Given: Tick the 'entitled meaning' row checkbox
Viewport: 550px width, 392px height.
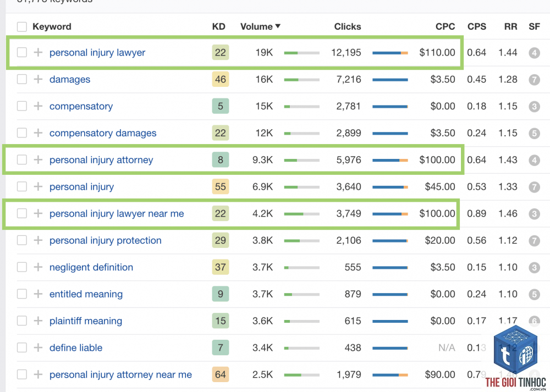Looking at the screenshot, I should [22, 294].
